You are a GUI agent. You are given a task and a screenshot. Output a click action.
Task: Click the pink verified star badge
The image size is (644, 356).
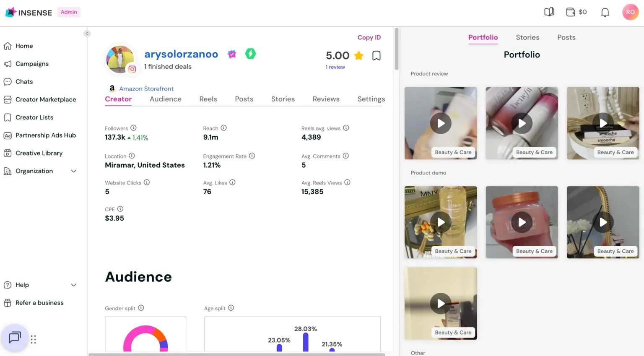tap(232, 54)
